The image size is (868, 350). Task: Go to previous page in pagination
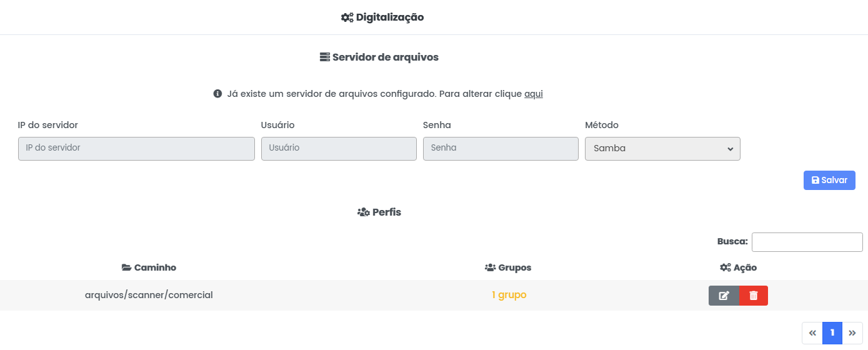click(812, 333)
